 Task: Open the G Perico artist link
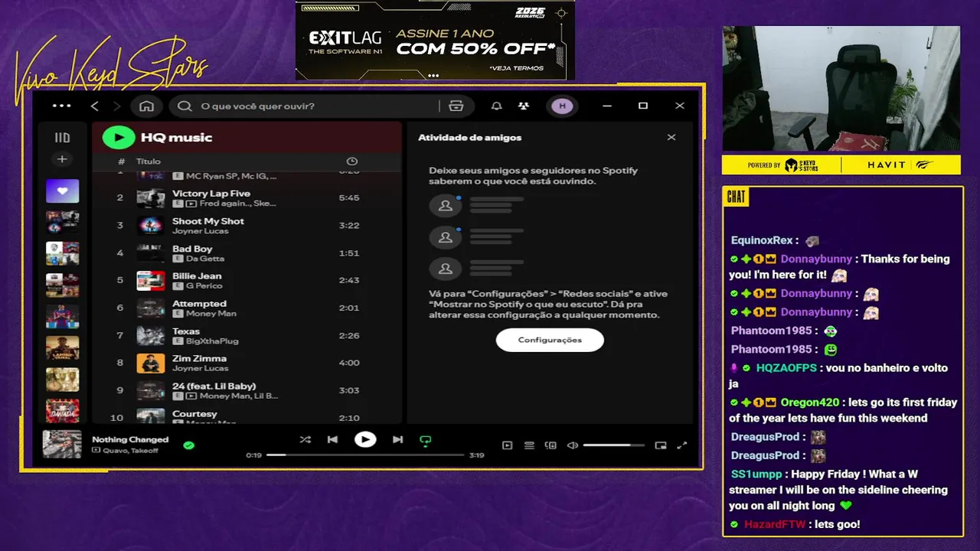tap(204, 286)
